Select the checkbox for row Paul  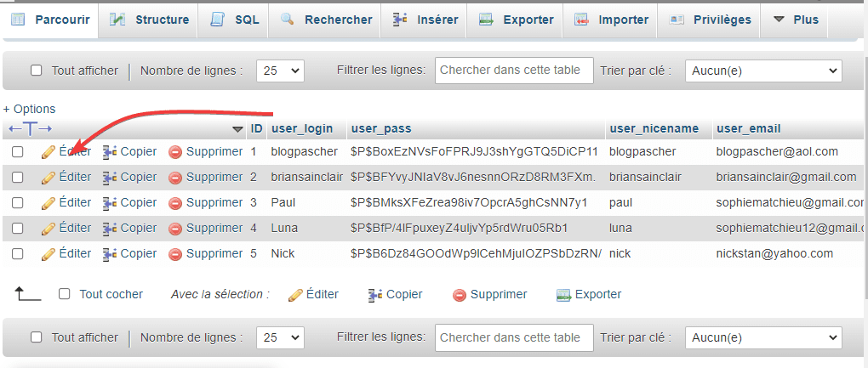coord(18,202)
